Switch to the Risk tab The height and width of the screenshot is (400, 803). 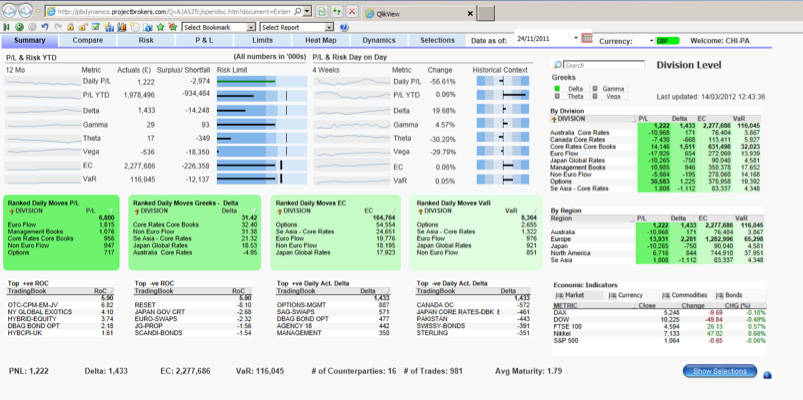(146, 40)
